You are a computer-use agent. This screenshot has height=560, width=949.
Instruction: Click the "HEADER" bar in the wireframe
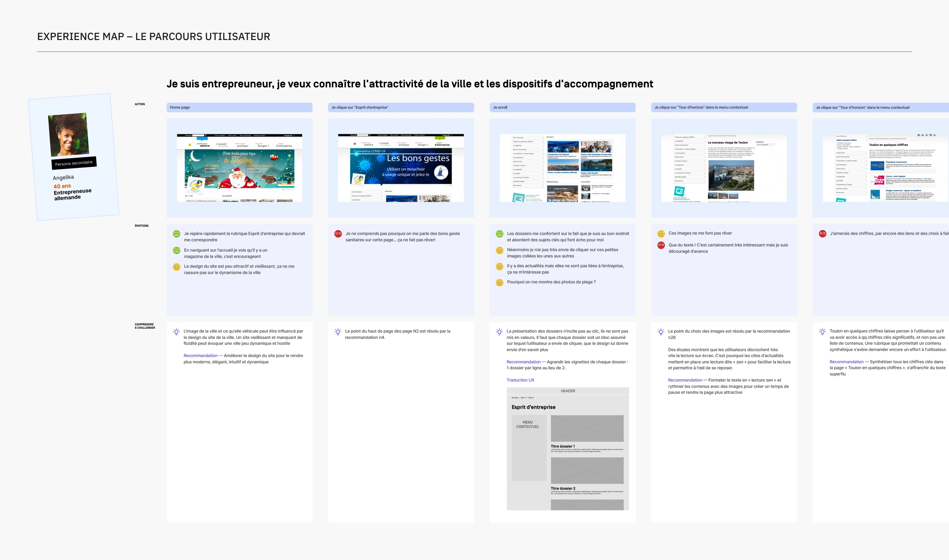pos(568,391)
